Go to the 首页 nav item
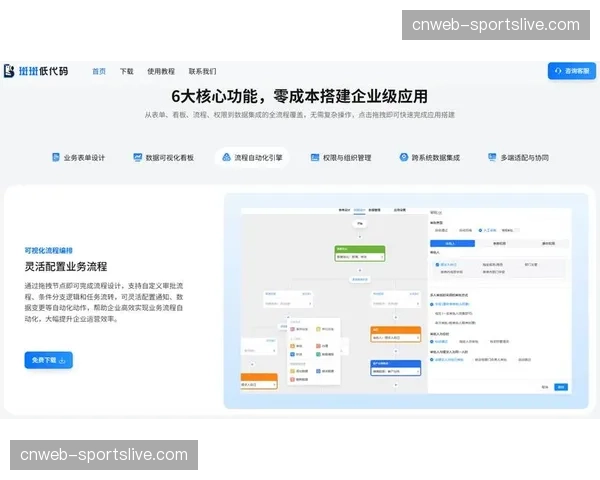This screenshot has width=600, height=480. click(x=99, y=71)
